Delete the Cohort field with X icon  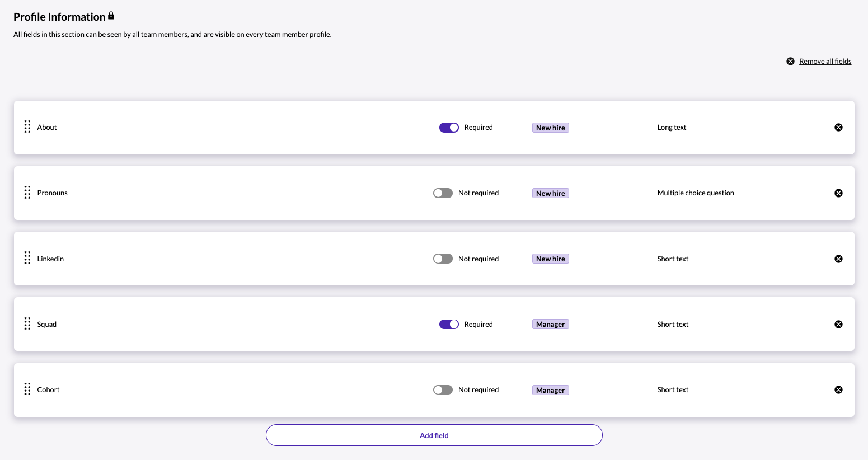[838, 390]
